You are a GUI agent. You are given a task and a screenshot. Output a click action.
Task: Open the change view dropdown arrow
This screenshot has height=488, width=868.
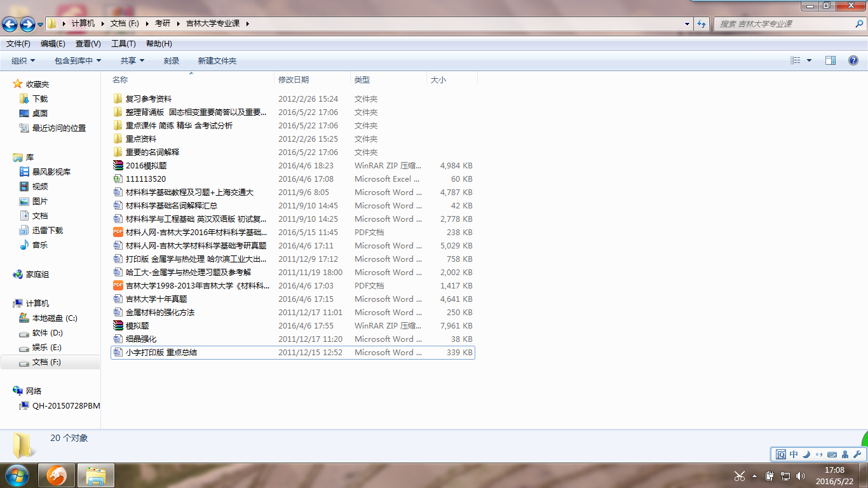pos(809,60)
